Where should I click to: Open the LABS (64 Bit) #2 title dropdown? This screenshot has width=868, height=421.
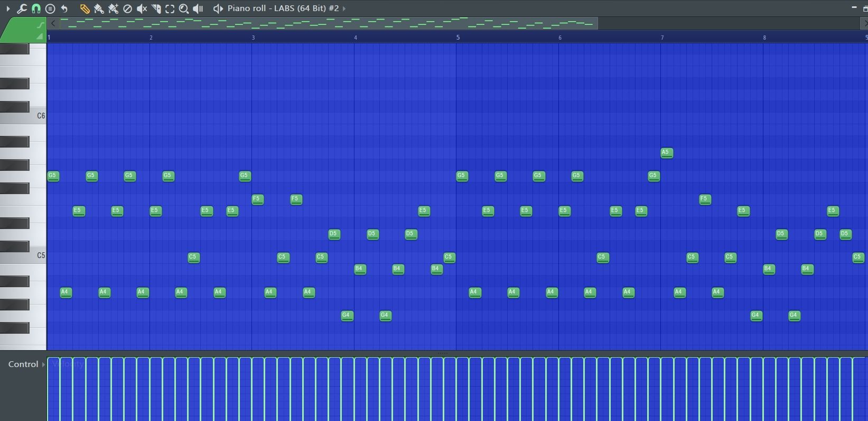[283, 8]
